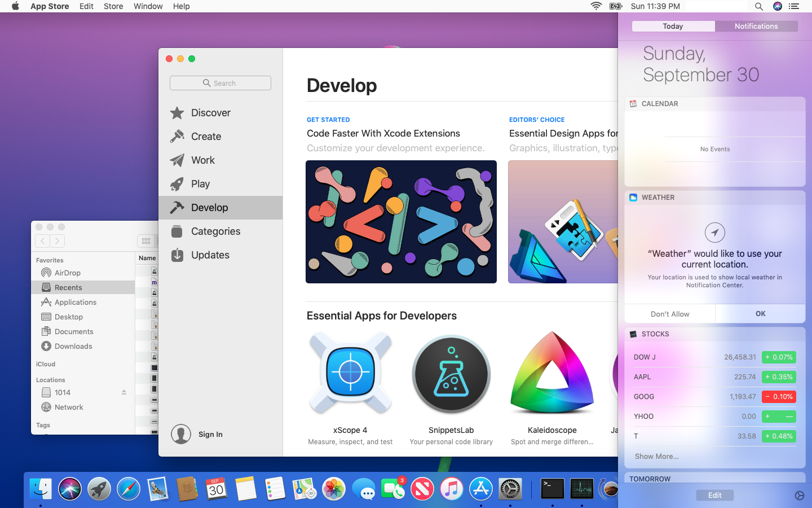Click Sign In in App Store sidebar
This screenshot has width=812, height=508.
(210, 434)
